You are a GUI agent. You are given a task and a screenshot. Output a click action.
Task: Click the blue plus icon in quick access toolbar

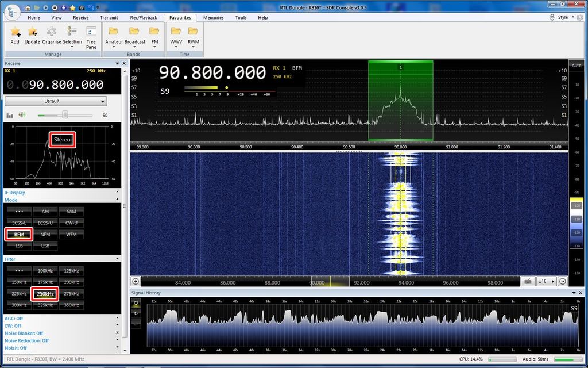pos(64,7)
